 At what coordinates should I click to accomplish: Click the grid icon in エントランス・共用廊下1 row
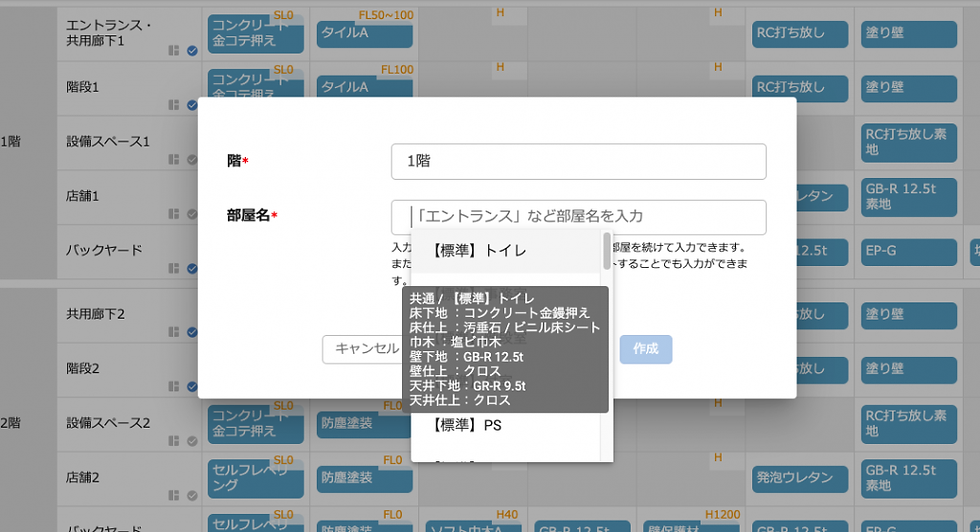(174, 51)
